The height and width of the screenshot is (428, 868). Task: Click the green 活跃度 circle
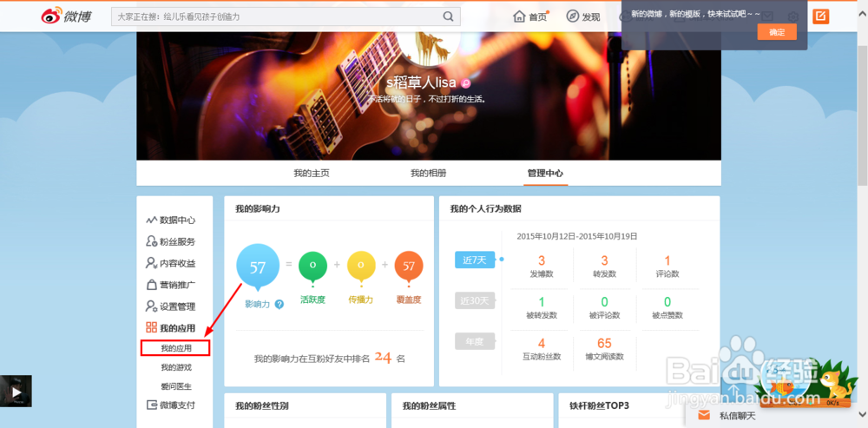[312, 265]
